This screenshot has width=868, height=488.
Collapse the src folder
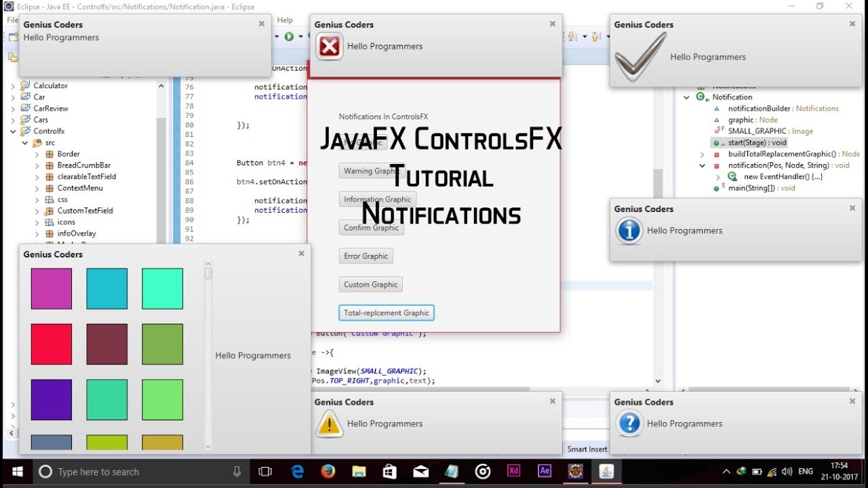[25, 143]
